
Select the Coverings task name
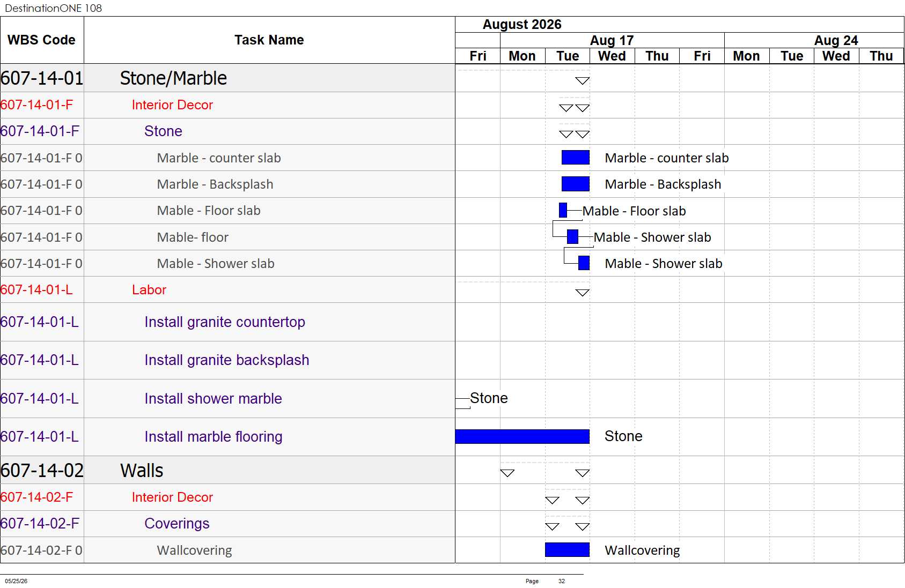pos(177,524)
